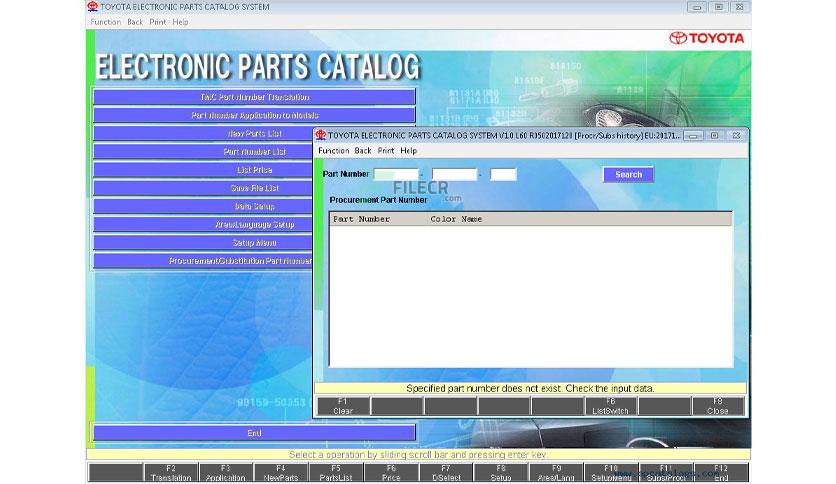836x484 pixels.
Task: Click the F1 Clear key in dialog
Action: [343, 406]
